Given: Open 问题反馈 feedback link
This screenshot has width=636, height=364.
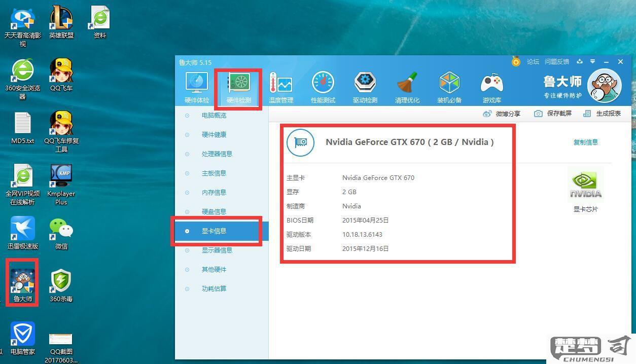Looking at the screenshot, I should [x=557, y=62].
